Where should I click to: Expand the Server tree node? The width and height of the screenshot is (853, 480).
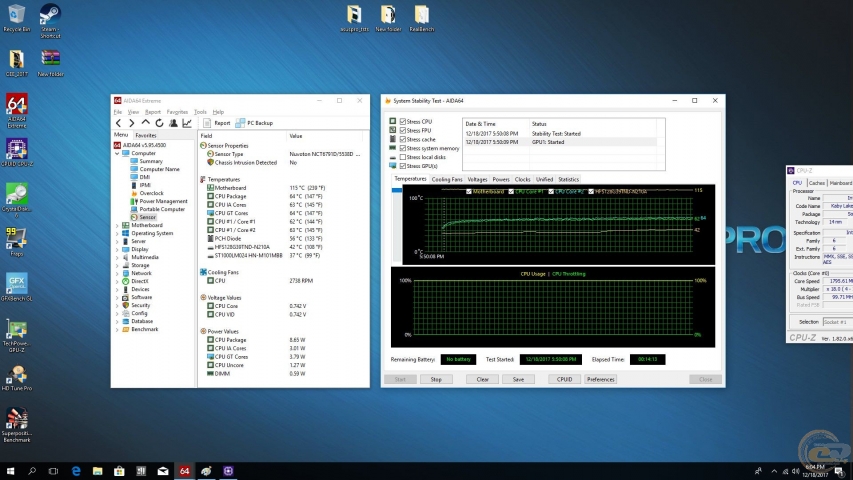[117, 241]
